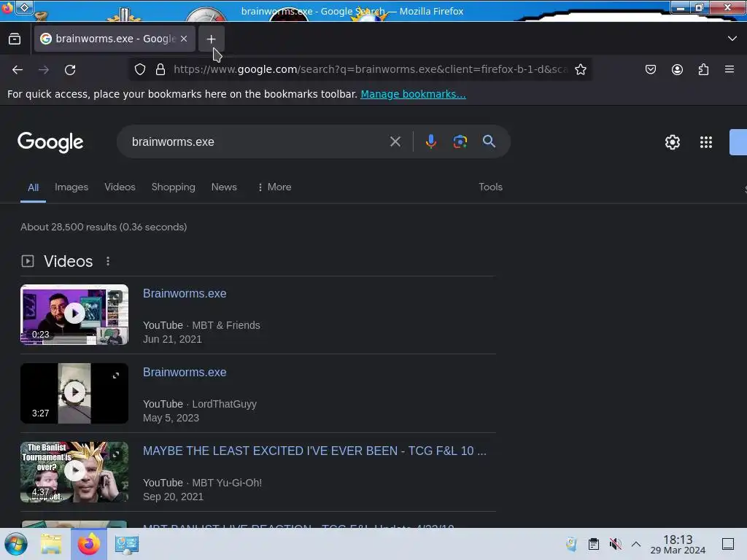The width and height of the screenshot is (747, 560).
Task: Select the All results tab
Action: [x=33, y=187]
